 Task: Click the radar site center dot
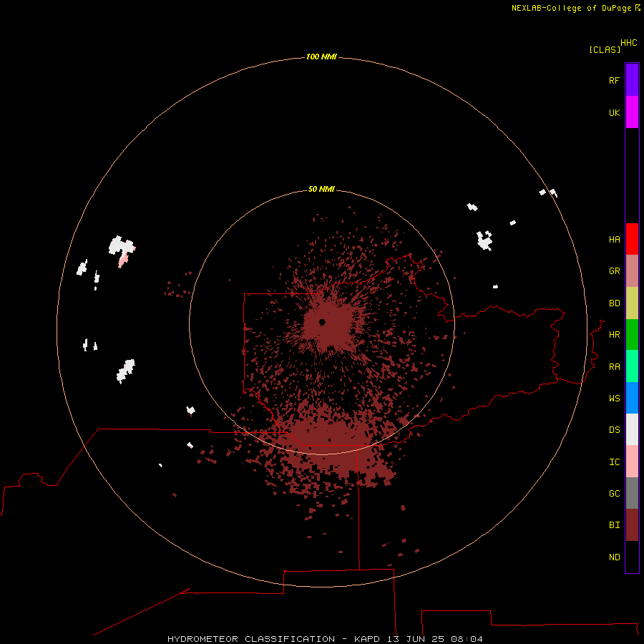click(x=322, y=322)
